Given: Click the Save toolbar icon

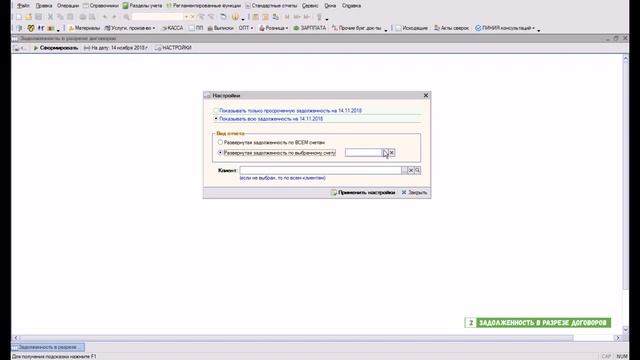Looking at the screenshot, I should tap(38, 17).
